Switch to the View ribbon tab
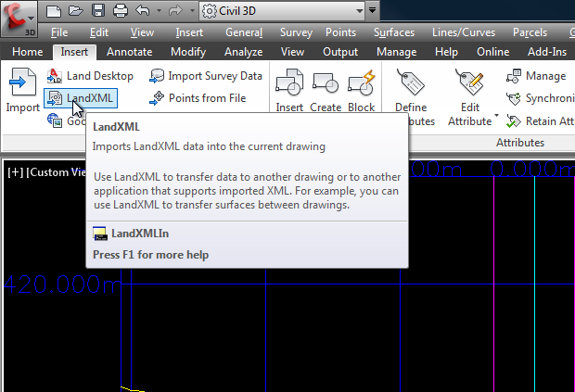Image resolution: width=575 pixels, height=392 pixels. (x=292, y=52)
